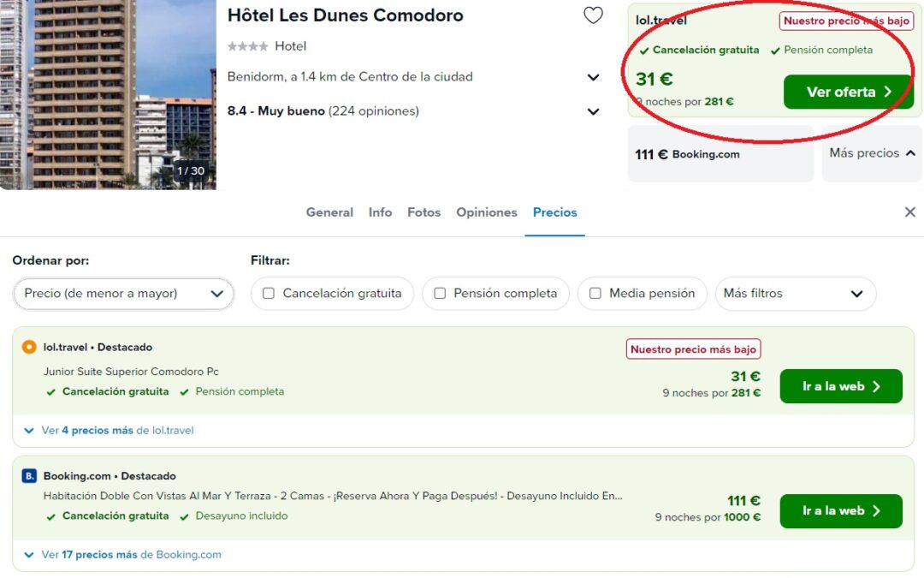Select the 111 € Booking.com price box
Viewport: 924px width, 578px height.
(x=720, y=154)
